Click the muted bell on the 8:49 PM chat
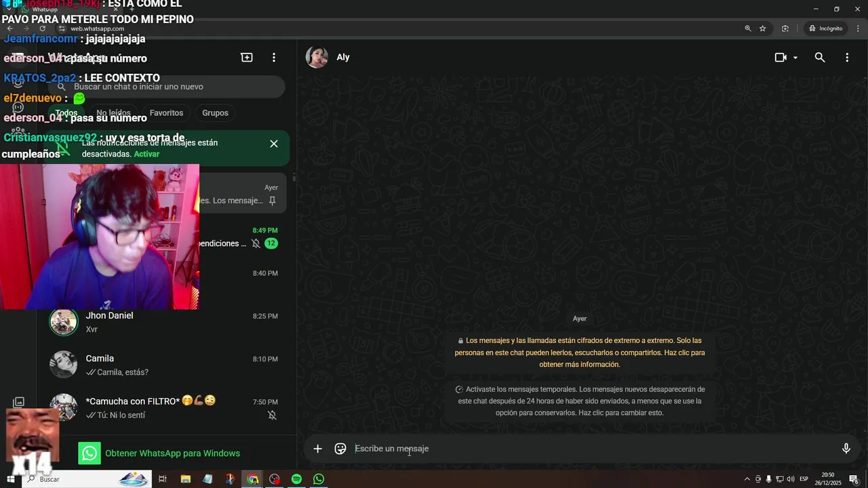 [256, 243]
